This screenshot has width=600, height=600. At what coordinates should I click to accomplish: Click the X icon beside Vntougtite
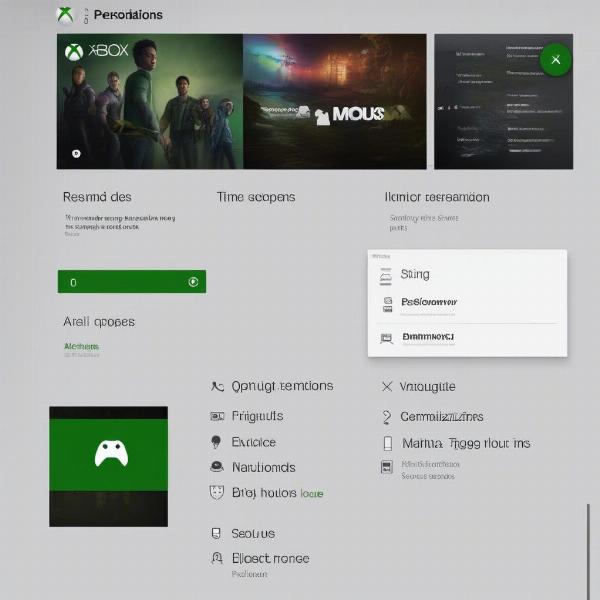[387, 386]
